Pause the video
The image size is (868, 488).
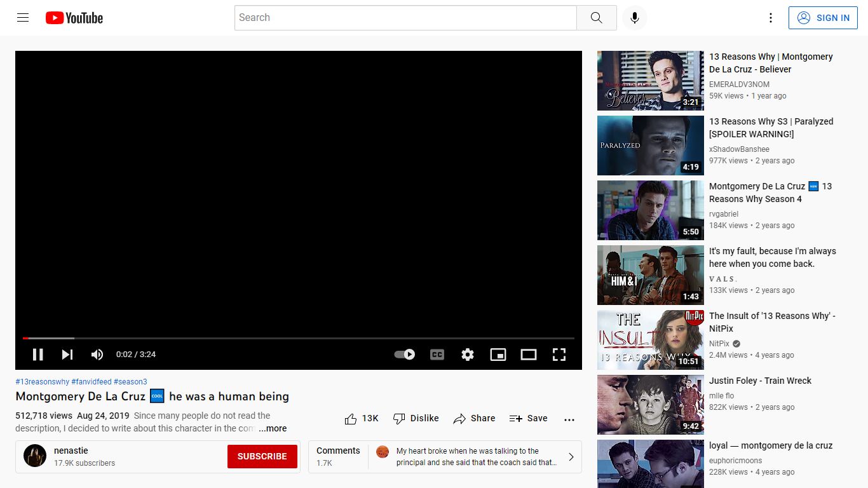click(x=38, y=355)
